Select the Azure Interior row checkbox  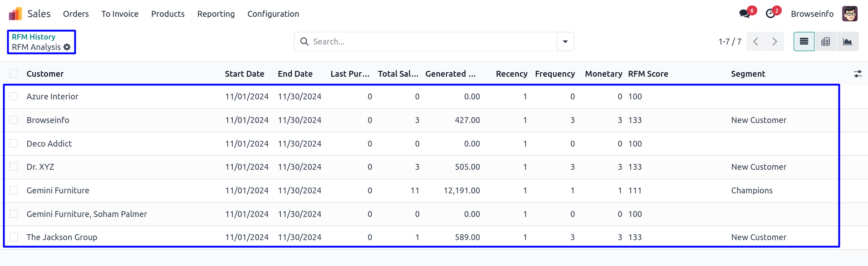14,96
